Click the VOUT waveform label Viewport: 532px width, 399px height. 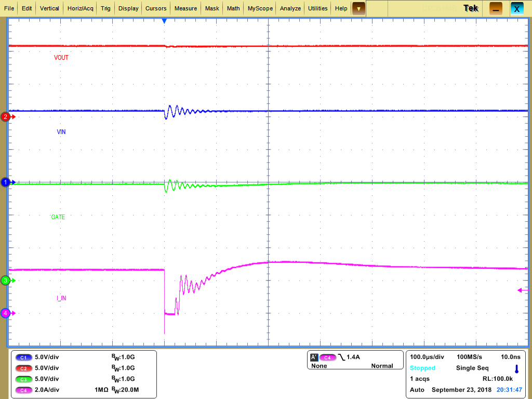point(61,58)
